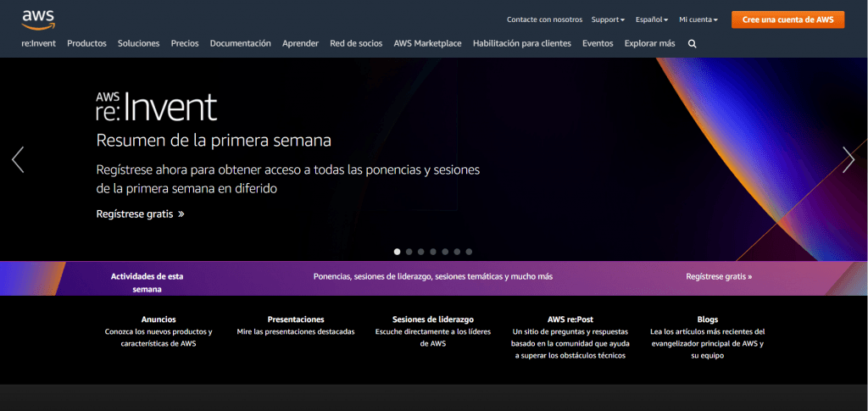This screenshot has height=411, width=868.
Task: Go to previous slide with left arrow
Action: pos(18,160)
